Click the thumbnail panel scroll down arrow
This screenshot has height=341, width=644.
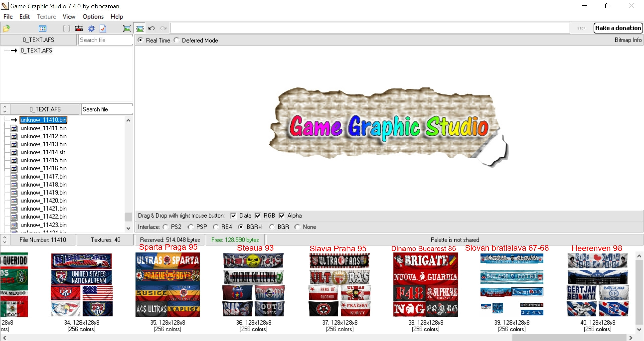coord(639,330)
